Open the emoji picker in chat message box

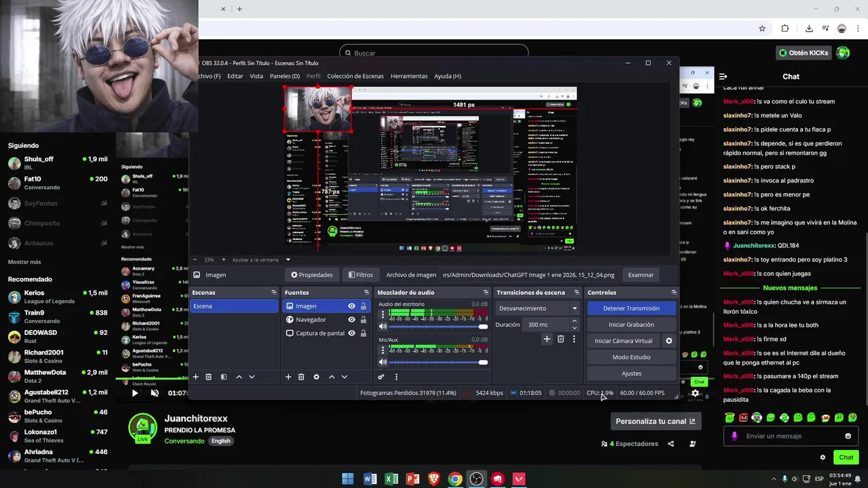click(848, 436)
